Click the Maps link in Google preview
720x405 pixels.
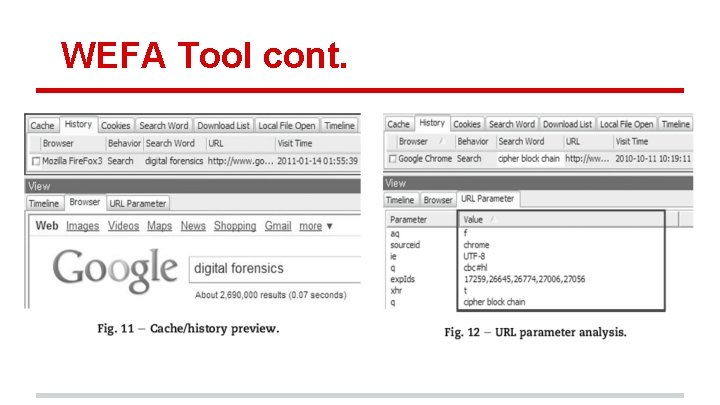coord(159,226)
